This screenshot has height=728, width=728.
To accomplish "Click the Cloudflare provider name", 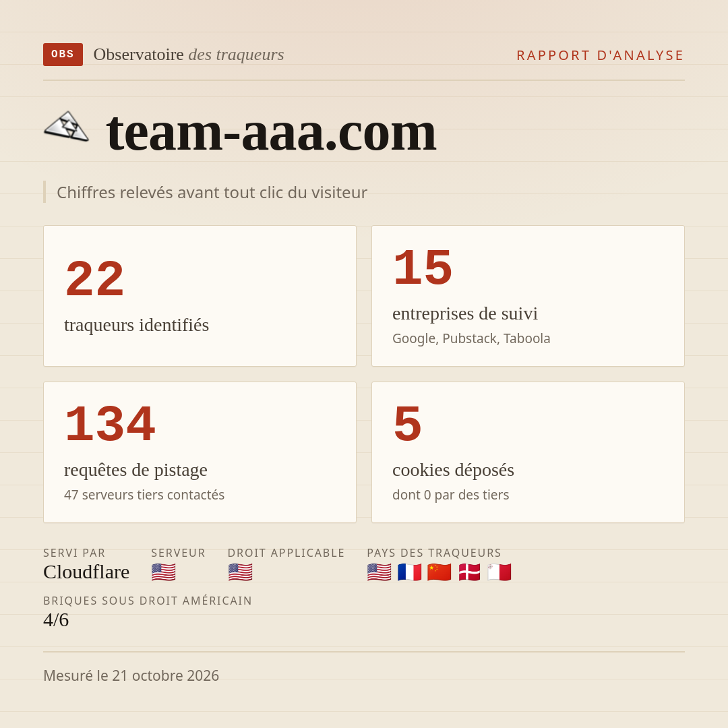I will point(86,572).
